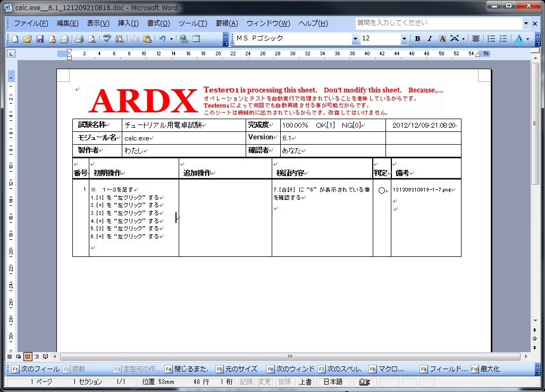The image size is (545, 392).
Task: Apply a bulleted list
Action: 504,39
